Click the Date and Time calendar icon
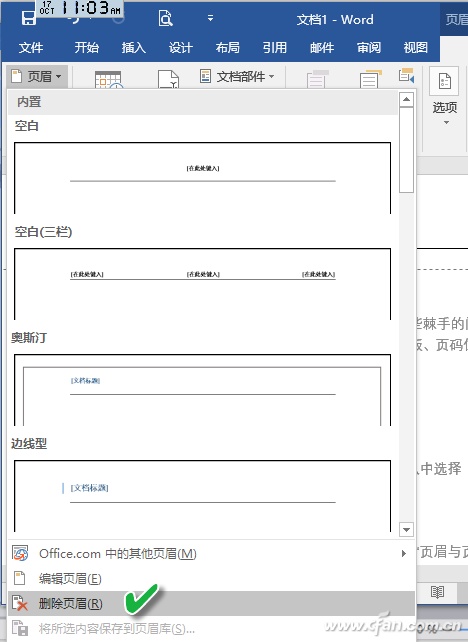The width and height of the screenshot is (468, 642). [109, 79]
